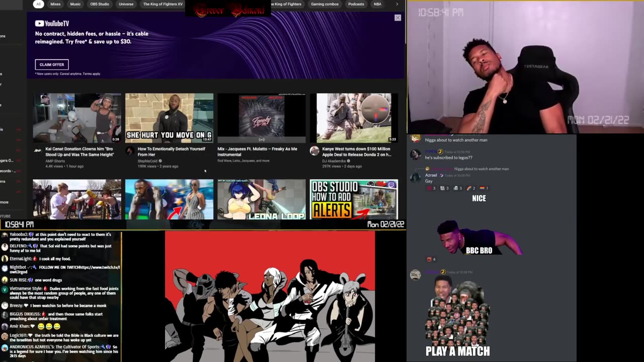The image size is (644, 362).
Task: Open the LEONA LOOP video thumbnail
Action: [x=261, y=200]
